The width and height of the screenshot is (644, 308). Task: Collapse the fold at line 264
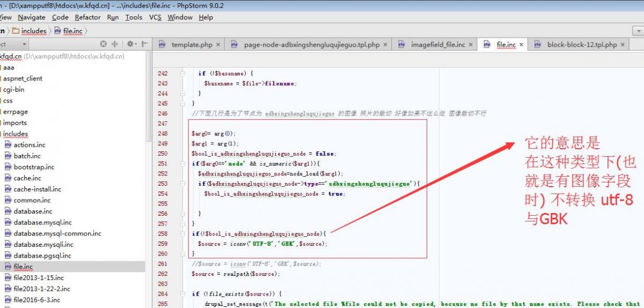(x=183, y=294)
